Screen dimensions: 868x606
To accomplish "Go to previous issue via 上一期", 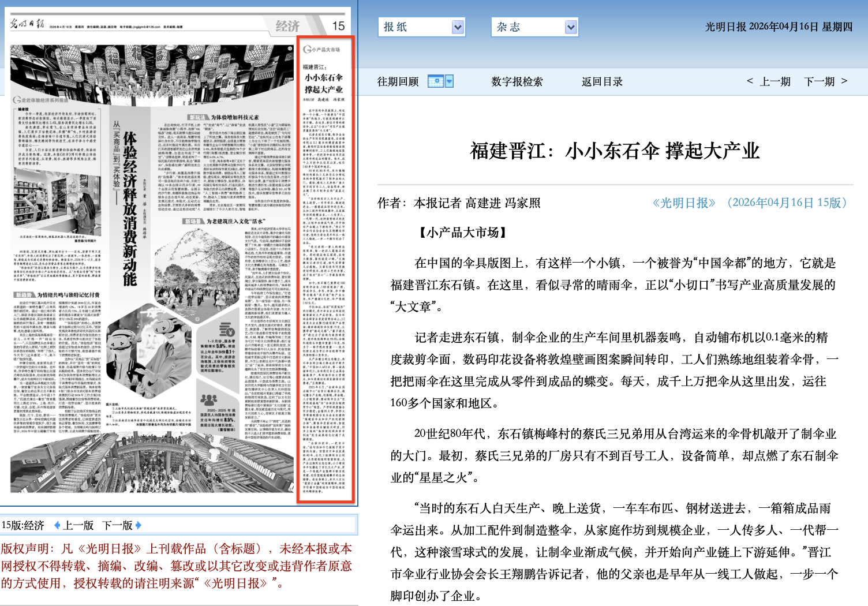I will (x=775, y=81).
